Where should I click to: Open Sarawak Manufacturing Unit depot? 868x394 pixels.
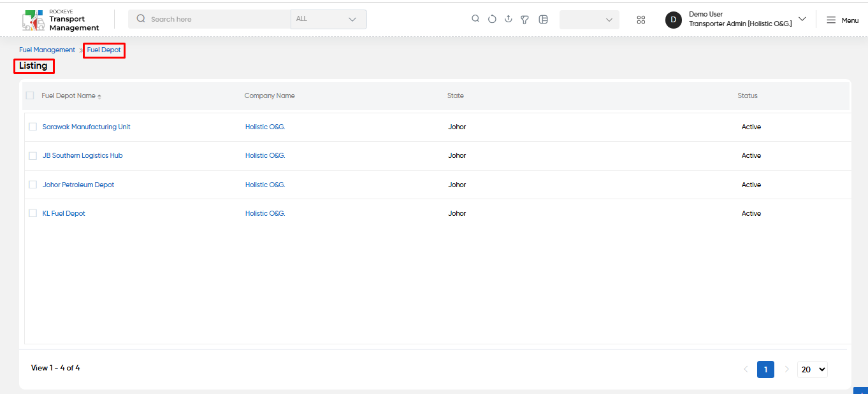[87, 127]
